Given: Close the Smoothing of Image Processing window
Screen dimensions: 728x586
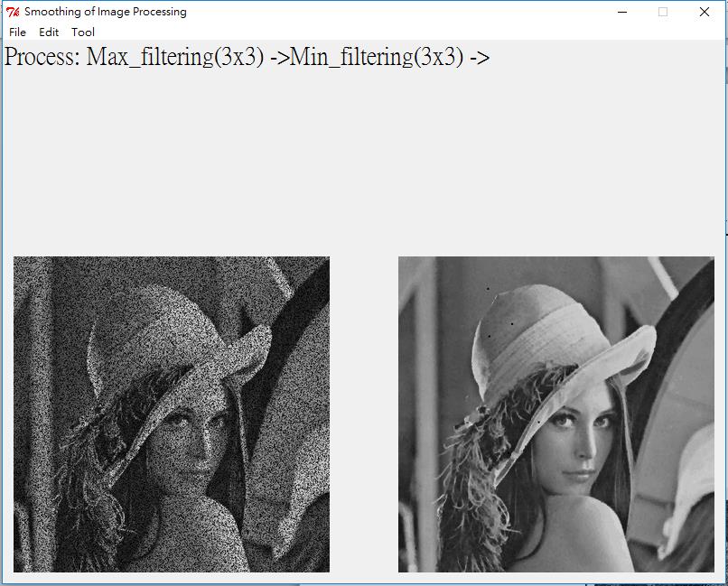Looking at the screenshot, I should point(704,12).
